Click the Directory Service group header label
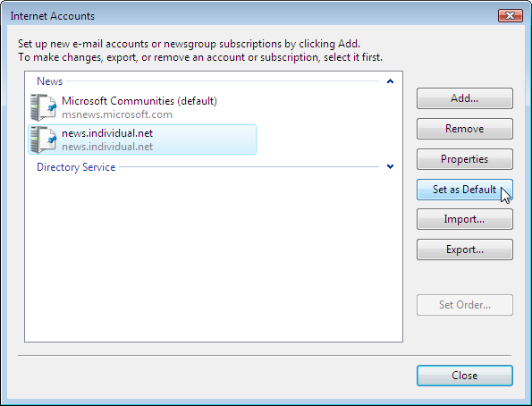The height and width of the screenshot is (406, 532). tap(76, 167)
